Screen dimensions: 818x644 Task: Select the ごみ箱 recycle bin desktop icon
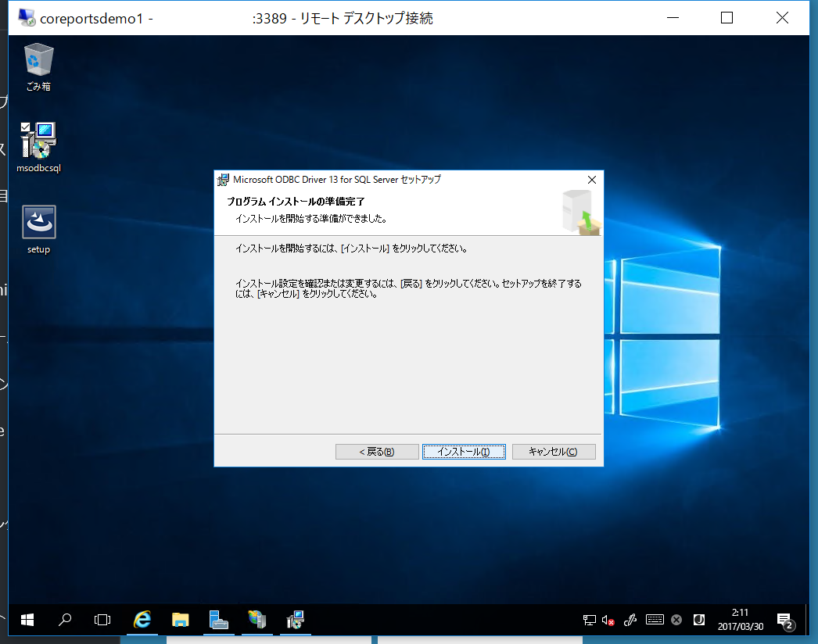point(38,67)
